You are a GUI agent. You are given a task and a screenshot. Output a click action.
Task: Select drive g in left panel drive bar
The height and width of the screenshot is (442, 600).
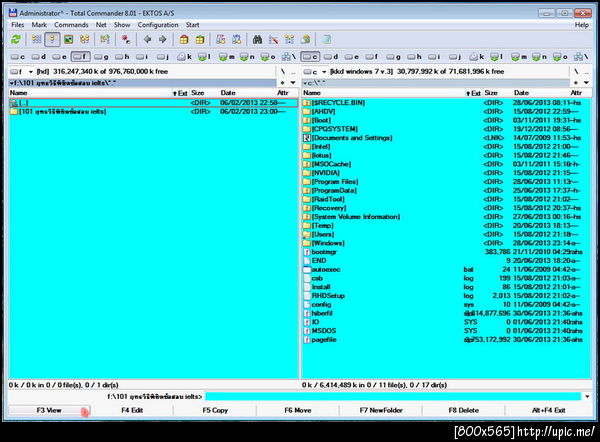pos(101,57)
